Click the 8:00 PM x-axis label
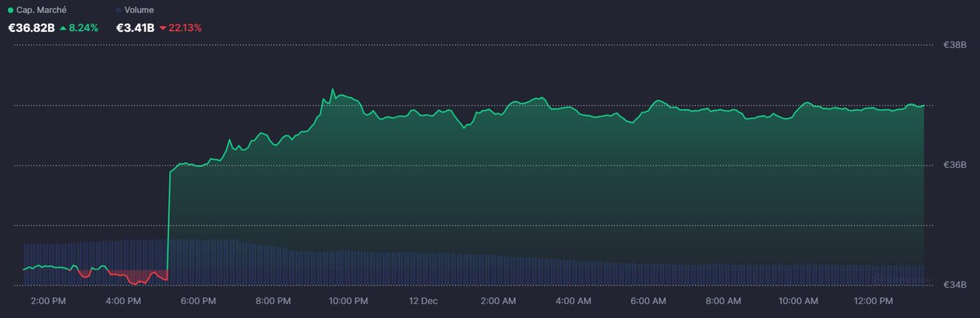The image size is (980, 318). 273,301
